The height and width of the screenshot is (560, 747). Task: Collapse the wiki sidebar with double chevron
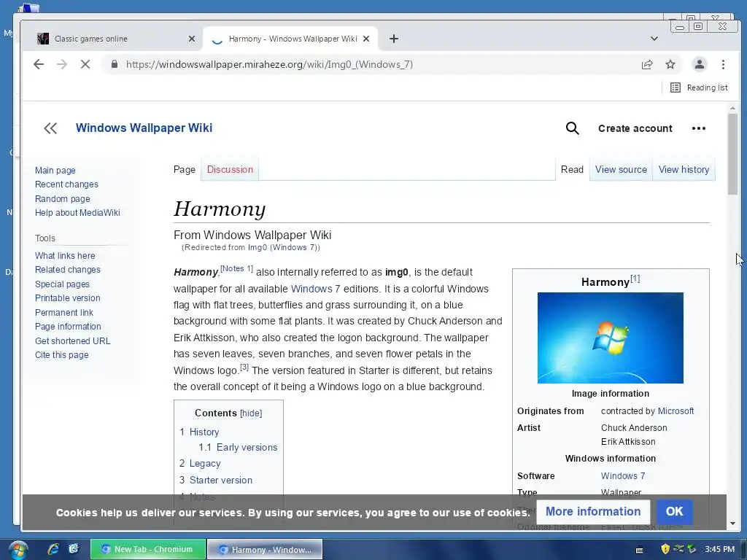(x=50, y=128)
